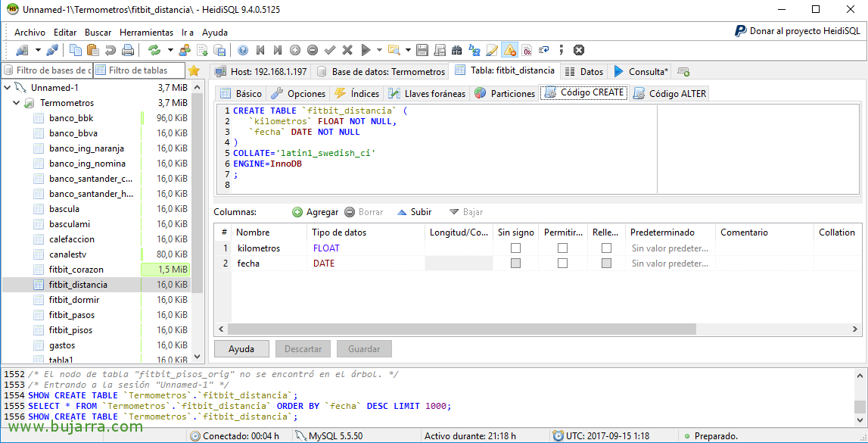Click the Save floppy disk icon
Screen dimensions: 868x443
pyautogui.click(x=422, y=51)
